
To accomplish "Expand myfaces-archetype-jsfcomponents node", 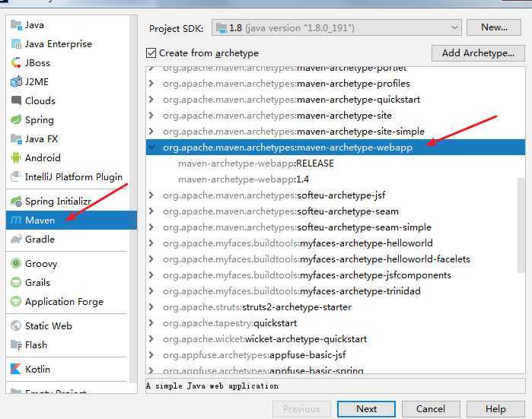I will 151,275.
